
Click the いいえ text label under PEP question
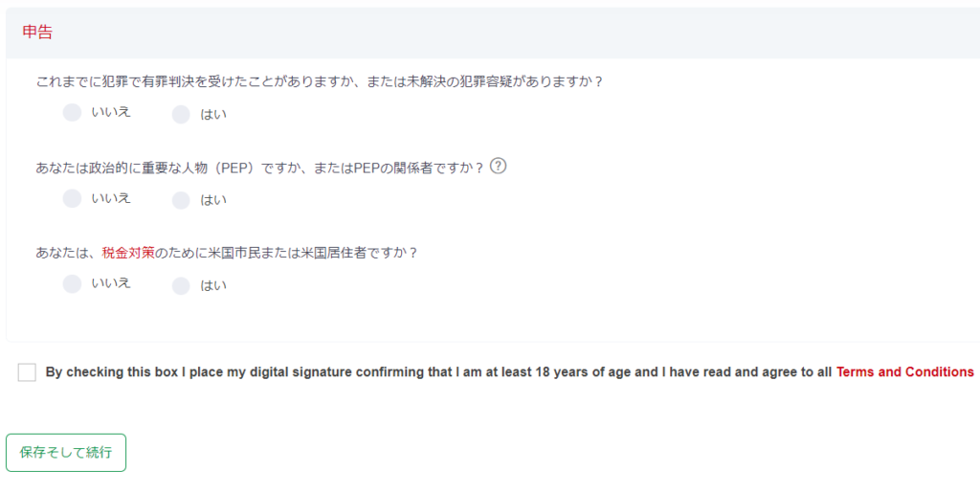pyautogui.click(x=111, y=198)
